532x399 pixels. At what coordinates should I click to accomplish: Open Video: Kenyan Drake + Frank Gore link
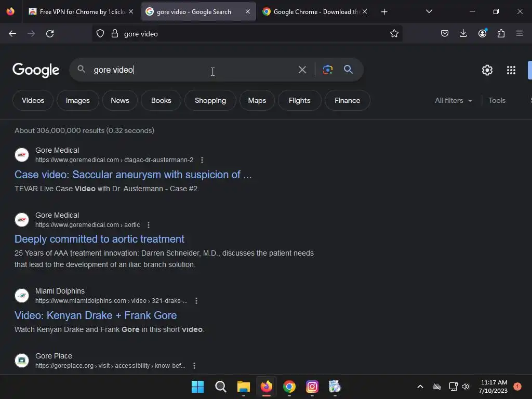(96, 315)
